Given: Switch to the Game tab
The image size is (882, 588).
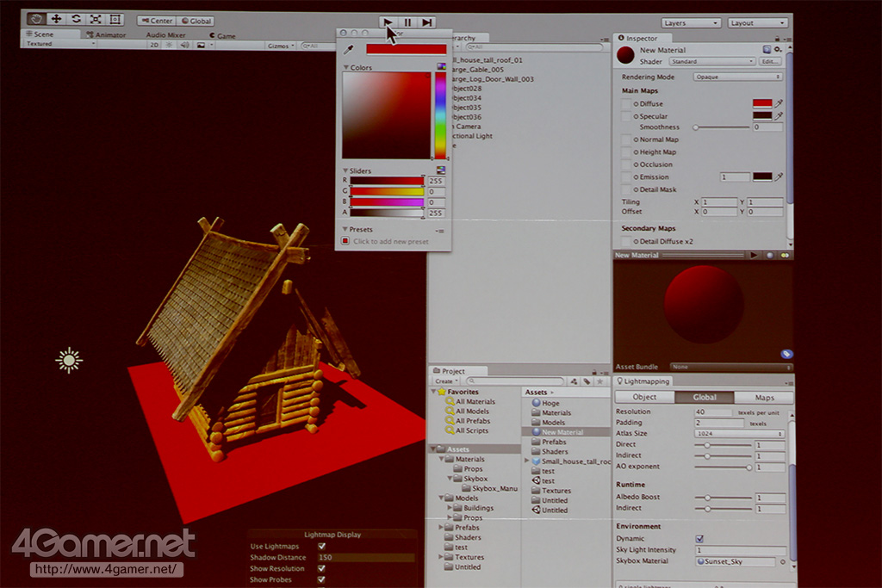Looking at the screenshot, I should point(223,35).
